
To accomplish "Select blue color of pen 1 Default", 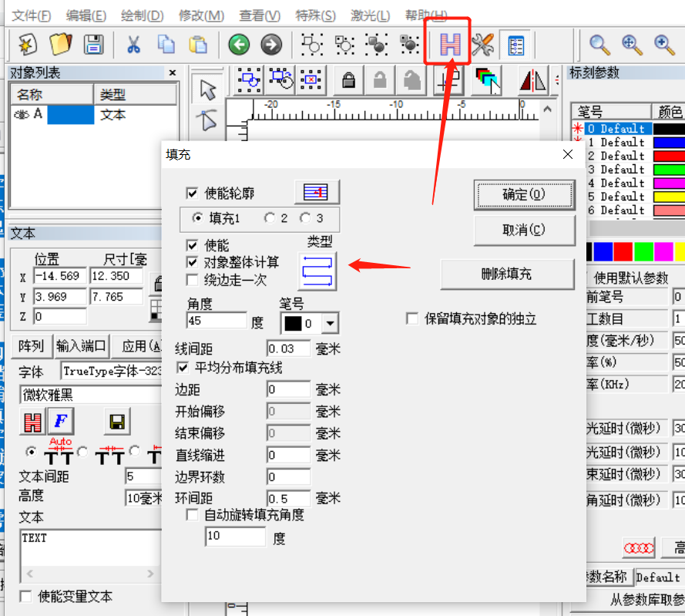I will [669, 143].
